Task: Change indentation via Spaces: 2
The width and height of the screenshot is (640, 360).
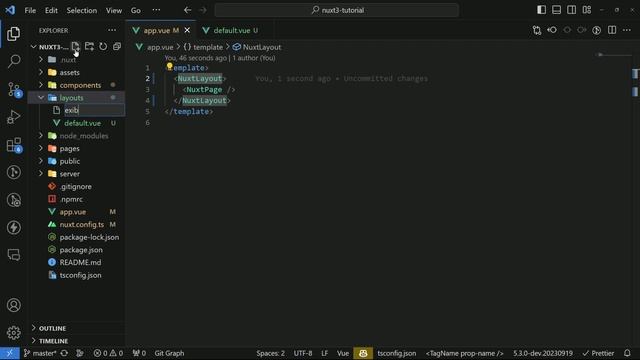Action: [270, 353]
